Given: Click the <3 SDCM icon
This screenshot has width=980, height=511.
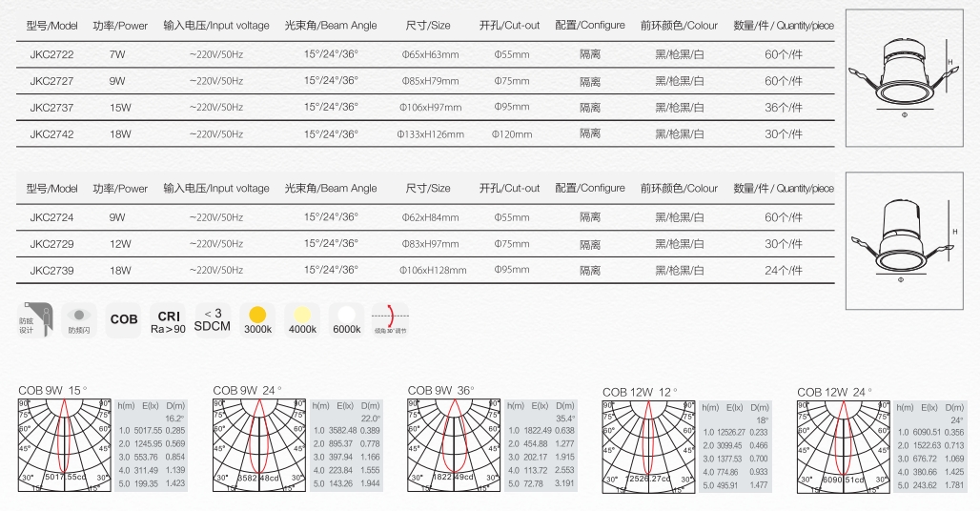Looking at the screenshot, I should point(213,319).
